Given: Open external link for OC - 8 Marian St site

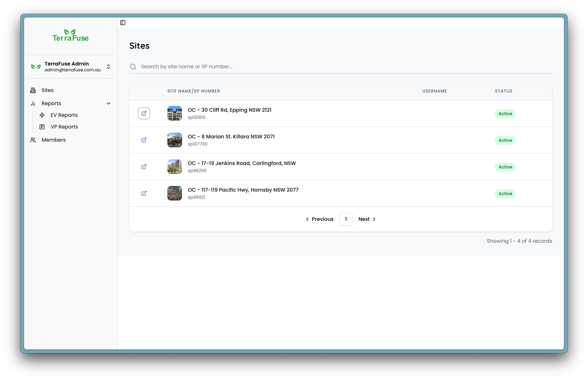Looking at the screenshot, I should tap(144, 140).
